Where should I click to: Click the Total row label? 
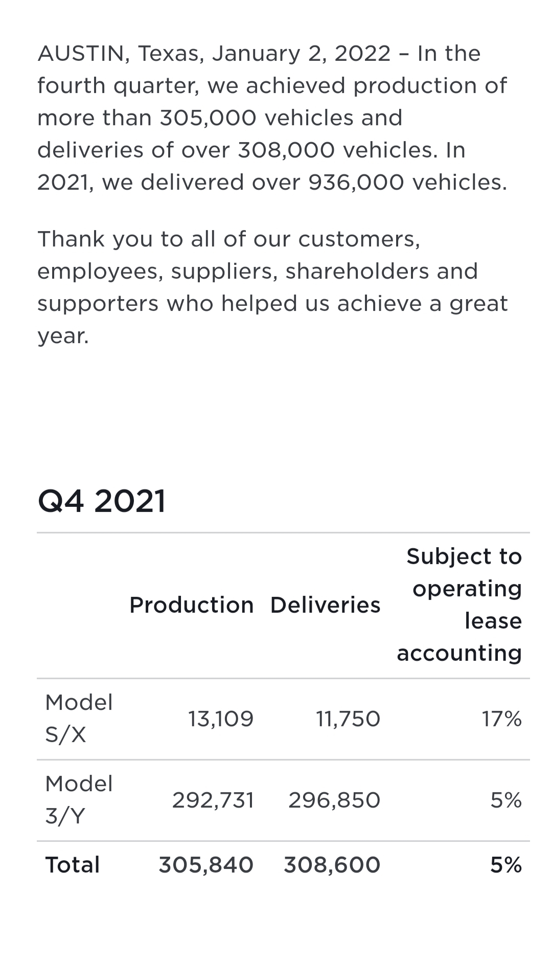[73, 865]
